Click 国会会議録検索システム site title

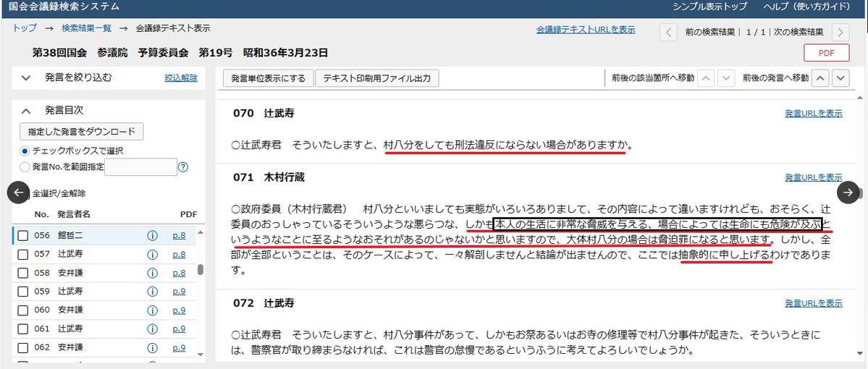pyautogui.click(x=64, y=7)
